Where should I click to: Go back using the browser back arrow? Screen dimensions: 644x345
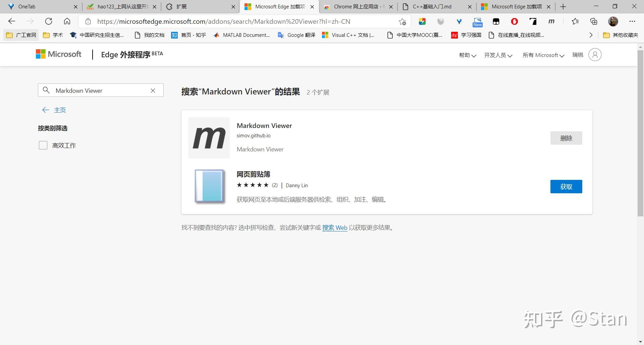point(12,21)
